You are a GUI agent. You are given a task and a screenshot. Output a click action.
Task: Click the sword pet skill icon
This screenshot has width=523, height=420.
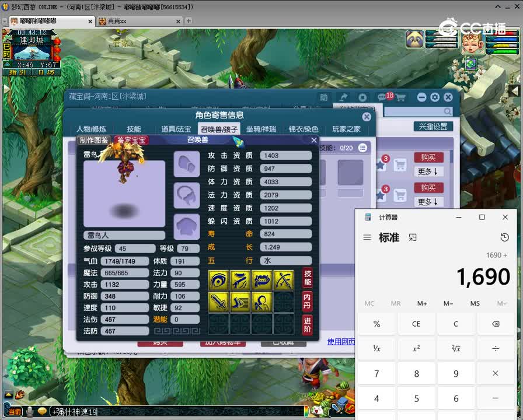[218, 302]
